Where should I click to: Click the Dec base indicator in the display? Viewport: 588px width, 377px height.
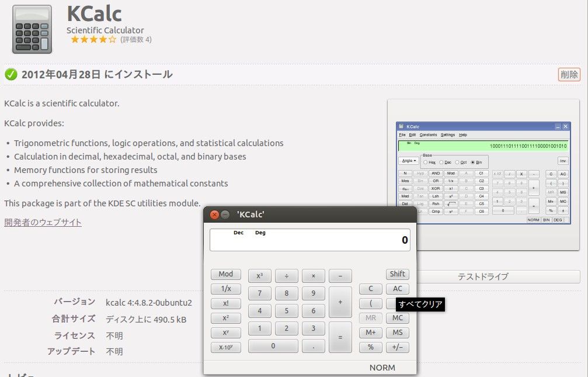tap(238, 233)
